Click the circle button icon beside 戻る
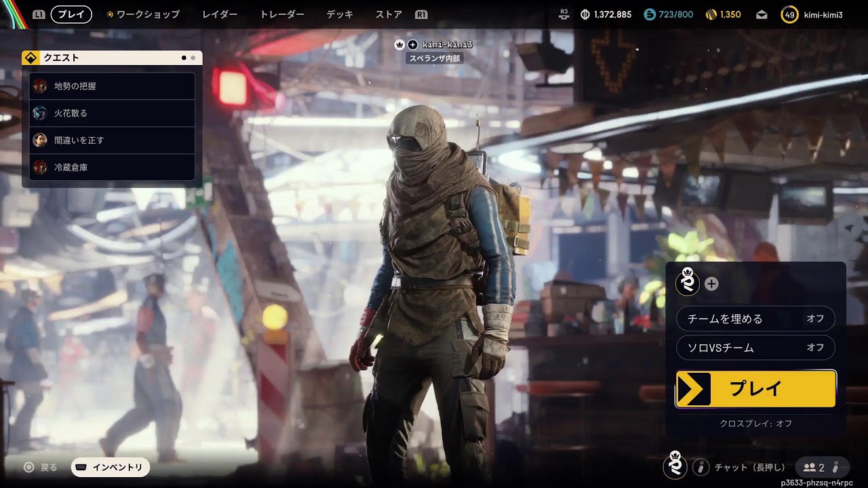The height and width of the screenshot is (488, 868). point(28,468)
